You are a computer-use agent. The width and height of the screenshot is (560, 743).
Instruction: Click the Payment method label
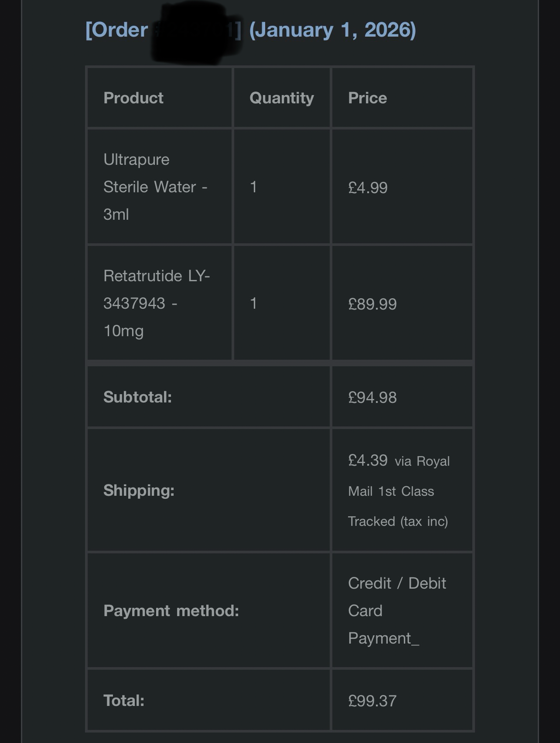(171, 610)
